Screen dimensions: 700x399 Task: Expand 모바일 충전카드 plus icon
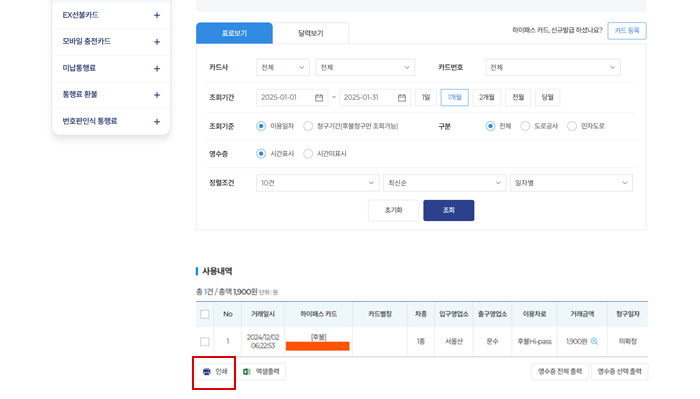157,42
